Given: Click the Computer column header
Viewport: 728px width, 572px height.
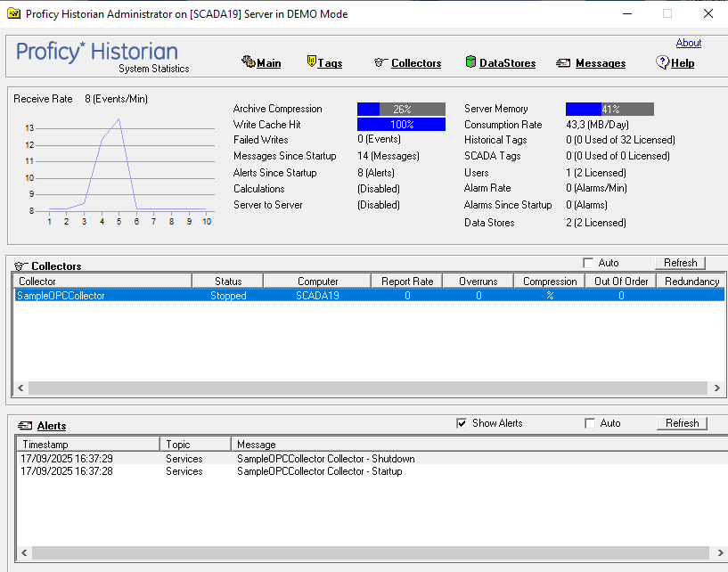Looking at the screenshot, I should (317, 282).
